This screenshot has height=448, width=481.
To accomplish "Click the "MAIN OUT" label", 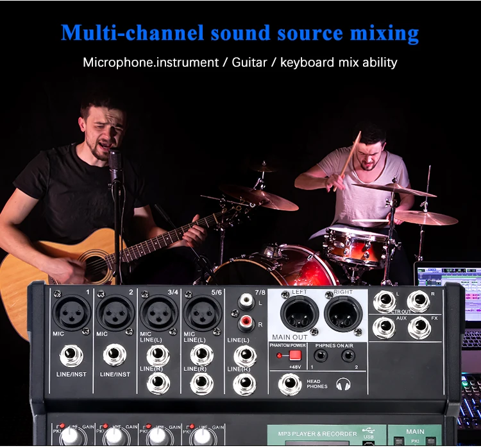I will 290,337.
